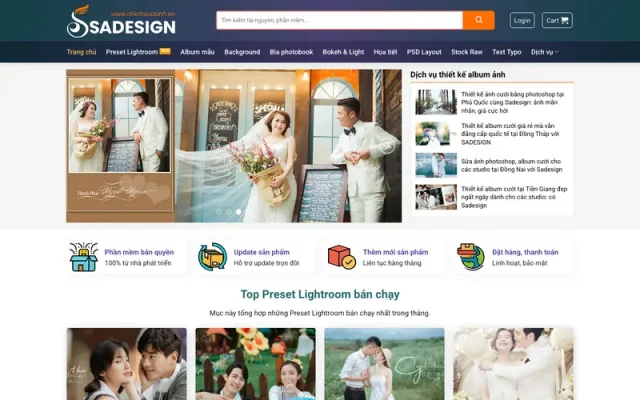
Task: Focus the search resources input field
Action: point(339,20)
